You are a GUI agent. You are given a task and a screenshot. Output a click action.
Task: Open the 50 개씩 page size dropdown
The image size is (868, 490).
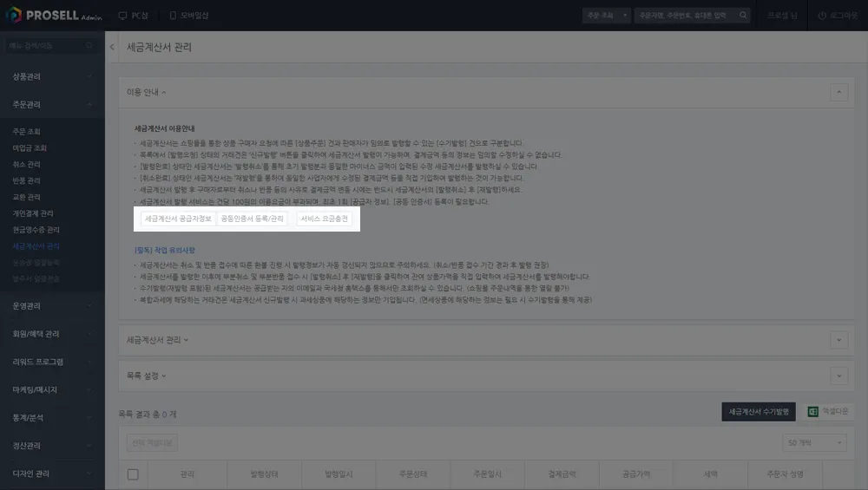pos(814,442)
